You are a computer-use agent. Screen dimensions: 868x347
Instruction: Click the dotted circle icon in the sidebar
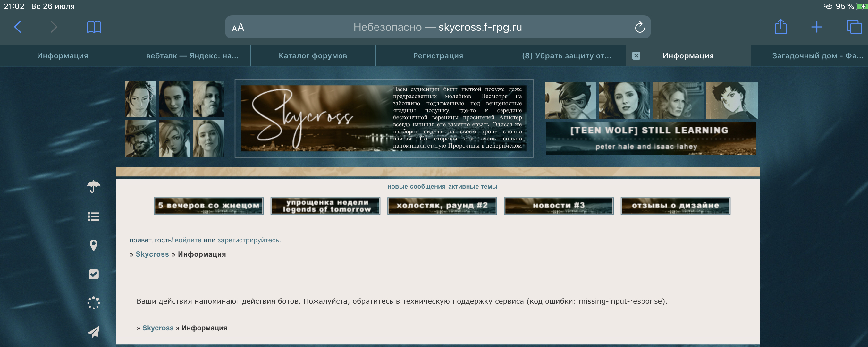[93, 302]
